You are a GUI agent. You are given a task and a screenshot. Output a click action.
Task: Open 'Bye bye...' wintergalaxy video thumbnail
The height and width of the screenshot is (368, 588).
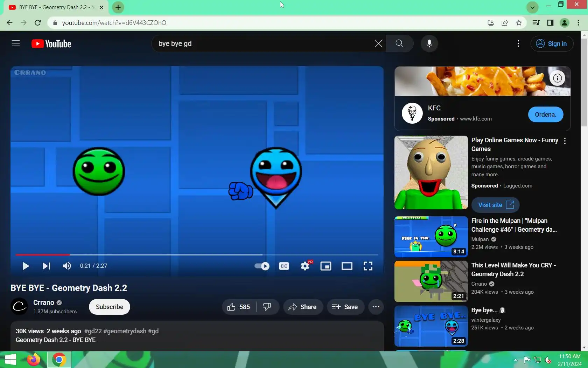click(431, 326)
